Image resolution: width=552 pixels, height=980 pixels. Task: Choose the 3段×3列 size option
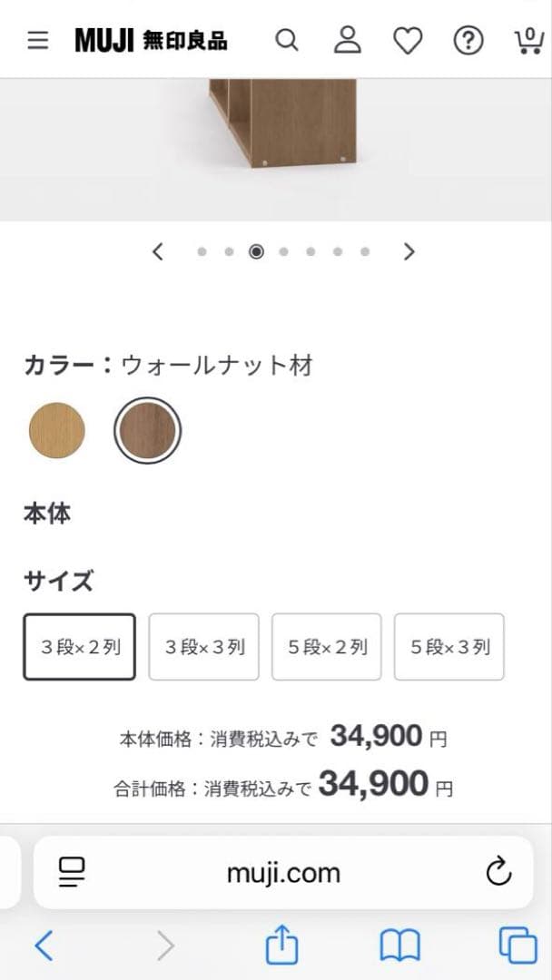point(203,646)
